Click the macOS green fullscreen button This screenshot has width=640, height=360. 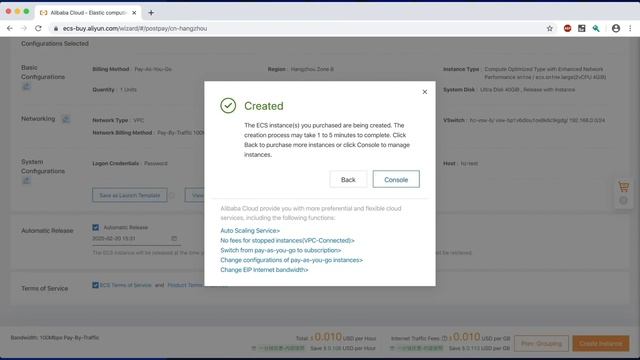[27, 11]
